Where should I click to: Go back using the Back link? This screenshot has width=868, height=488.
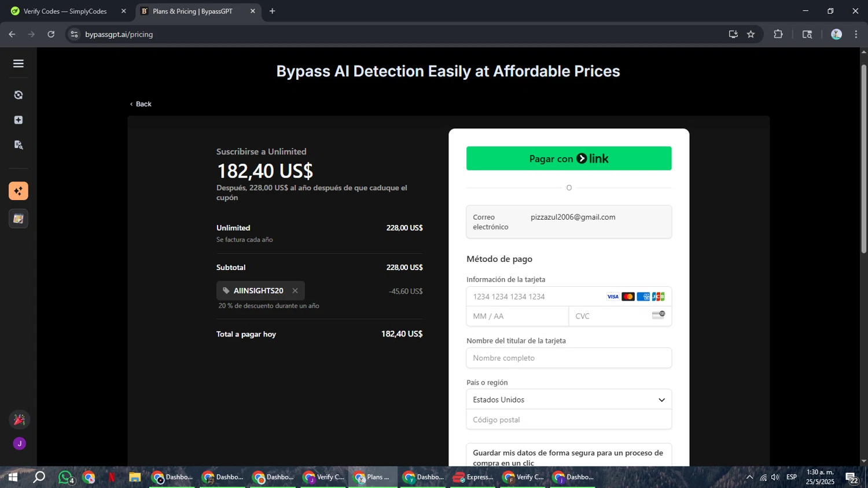coord(141,104)
